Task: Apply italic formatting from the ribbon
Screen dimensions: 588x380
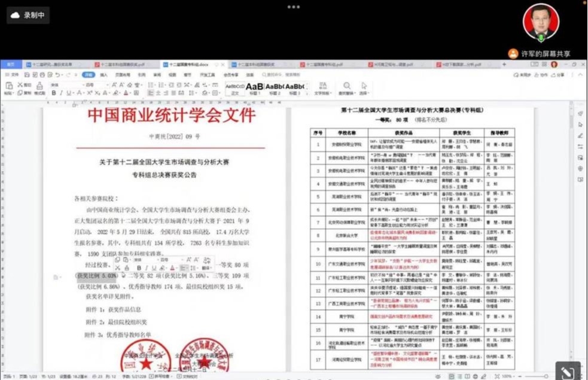Action: coord(61,93)
